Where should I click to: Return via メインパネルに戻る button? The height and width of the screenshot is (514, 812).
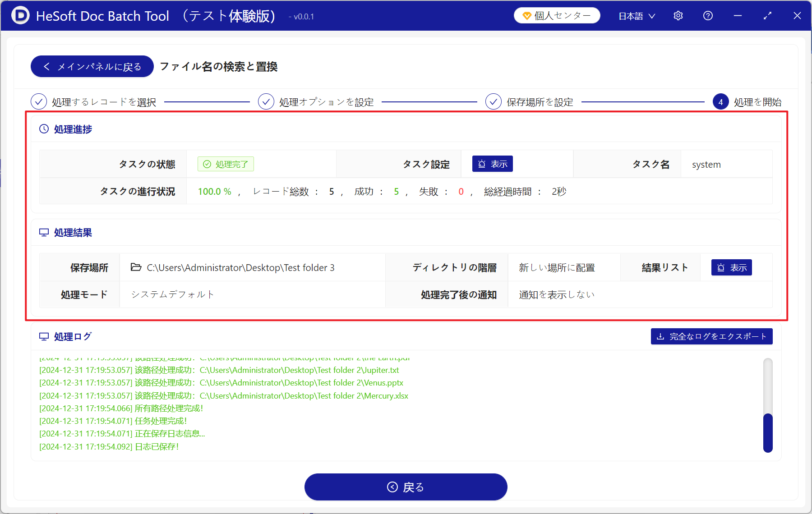92,67
